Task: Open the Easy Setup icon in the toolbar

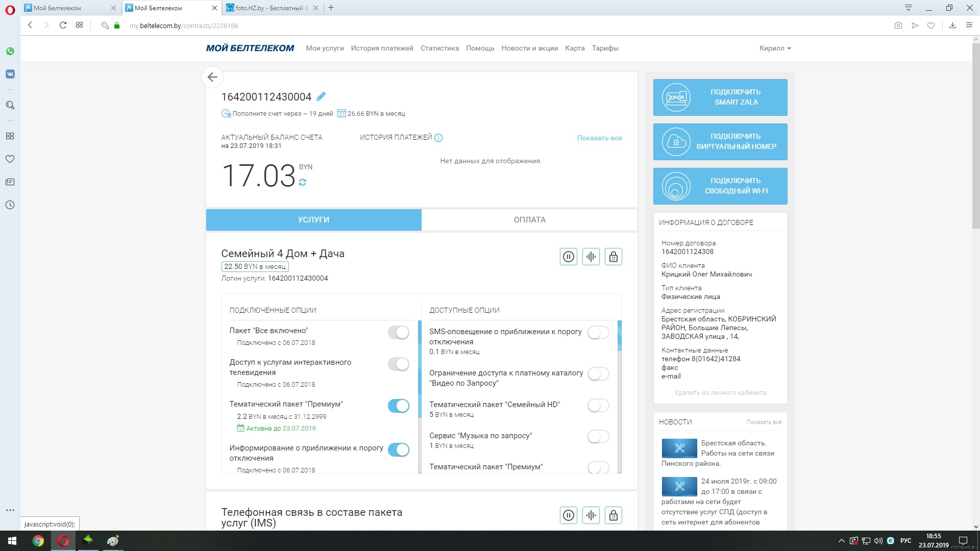Action: pyautogui.click(x=969, y=25)
